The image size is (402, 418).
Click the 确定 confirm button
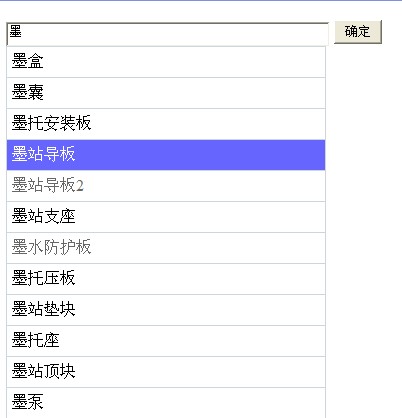[358, 32]
